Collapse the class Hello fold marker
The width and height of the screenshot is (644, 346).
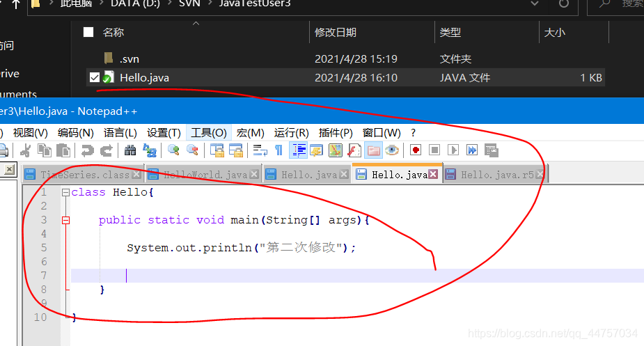pos(65,192)
